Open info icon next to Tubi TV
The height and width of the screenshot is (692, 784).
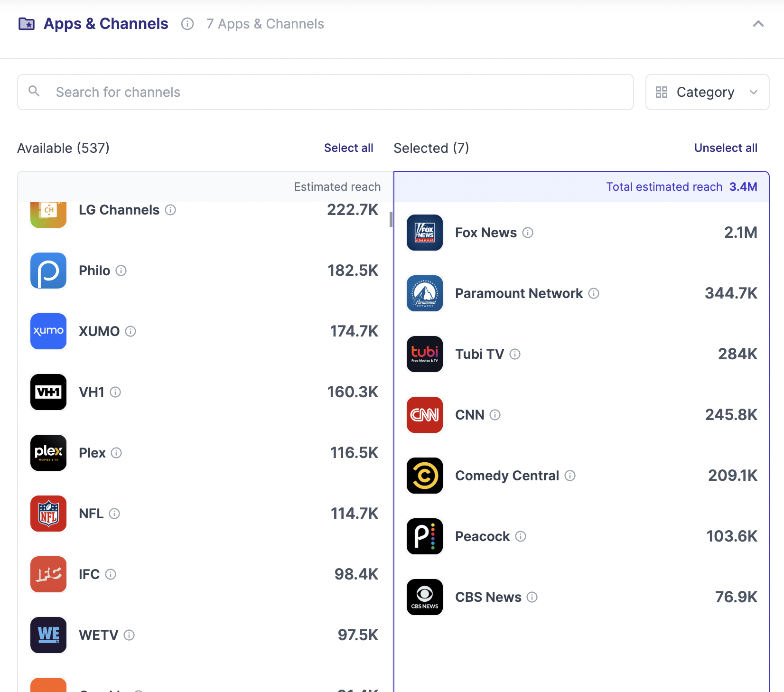515,354
